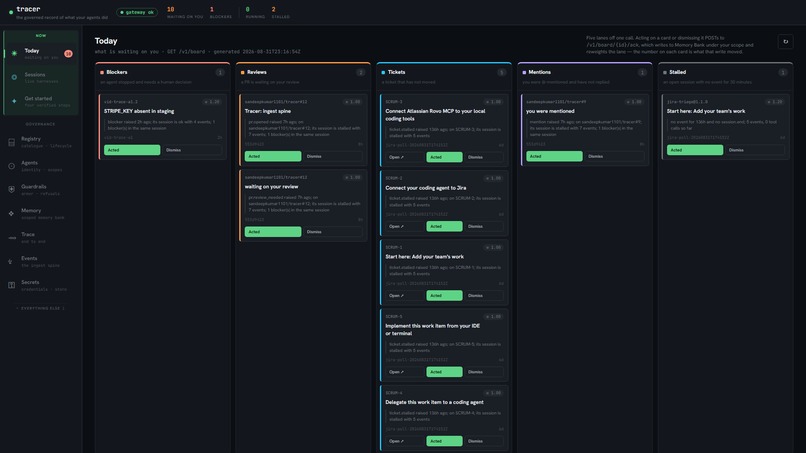This screenshot has height=453, width=806.
Task: Click the Sessions circle icon
Action: (x=14, y=77)
